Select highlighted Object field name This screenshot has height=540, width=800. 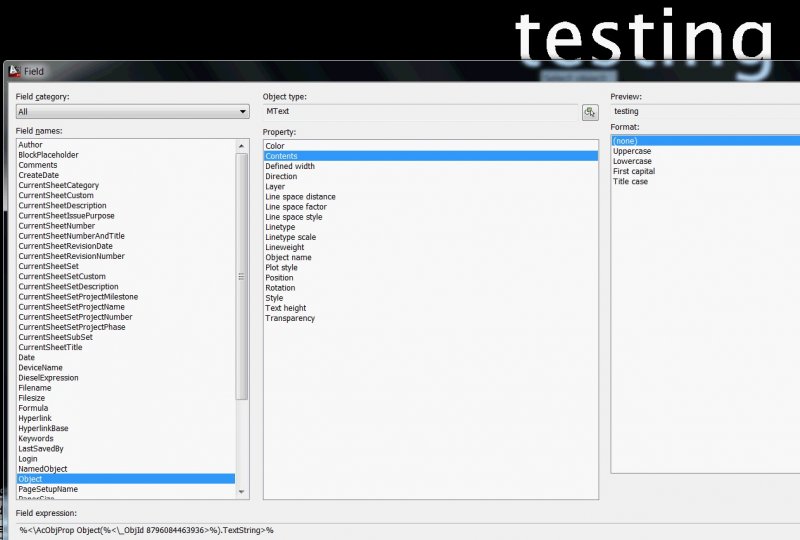pyautogui.click(x=126, y=479)
